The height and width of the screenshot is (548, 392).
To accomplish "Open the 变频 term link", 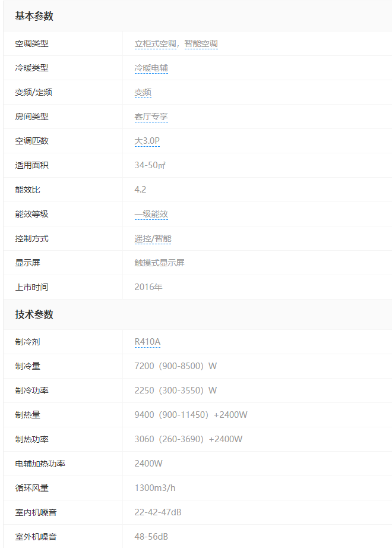I will pos(143,92).
